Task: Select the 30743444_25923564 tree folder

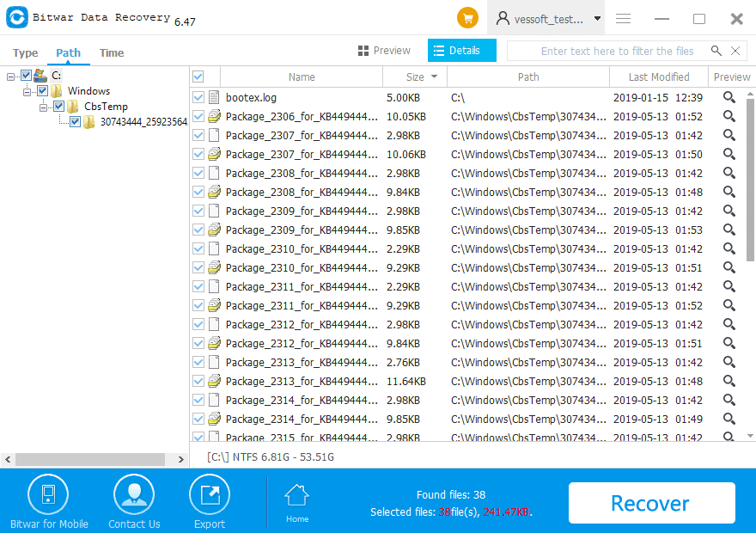Action: coord(143,121)
